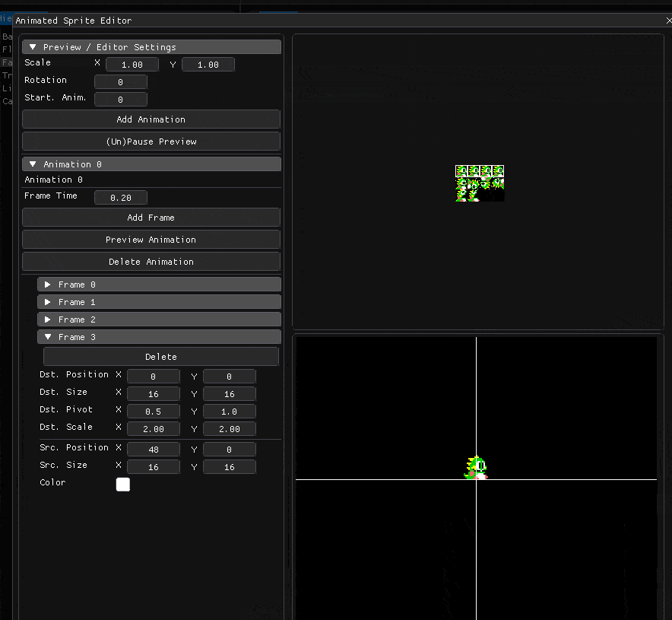Edit the Frame Time value 0.20
This screenshot has height=620, width=672.
tap(121, 198)
